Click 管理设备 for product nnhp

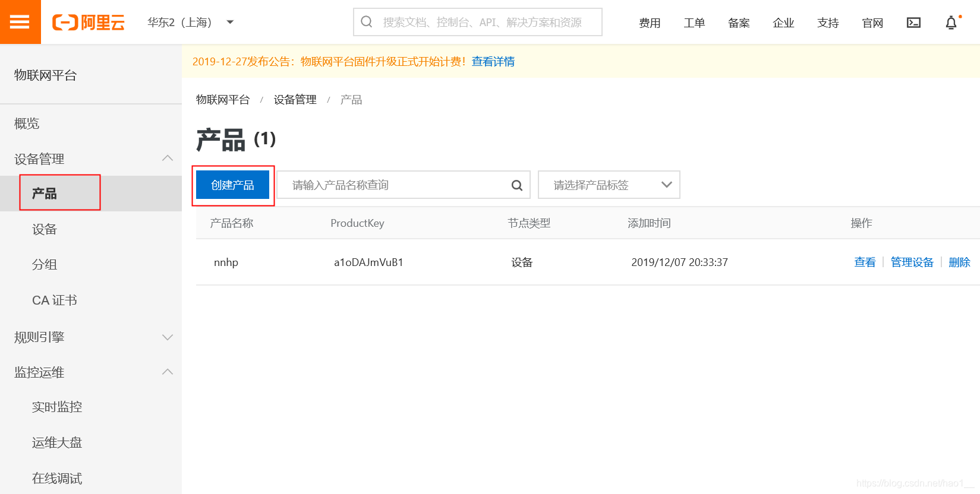pyautogui.click(x=912, y=262)
